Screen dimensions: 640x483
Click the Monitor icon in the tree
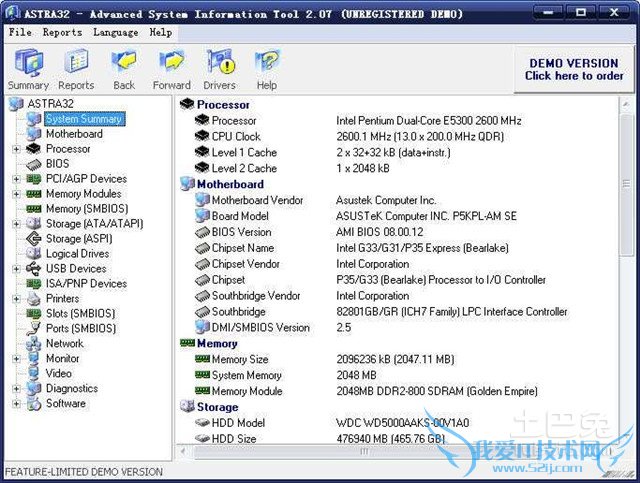click(33, 358)
